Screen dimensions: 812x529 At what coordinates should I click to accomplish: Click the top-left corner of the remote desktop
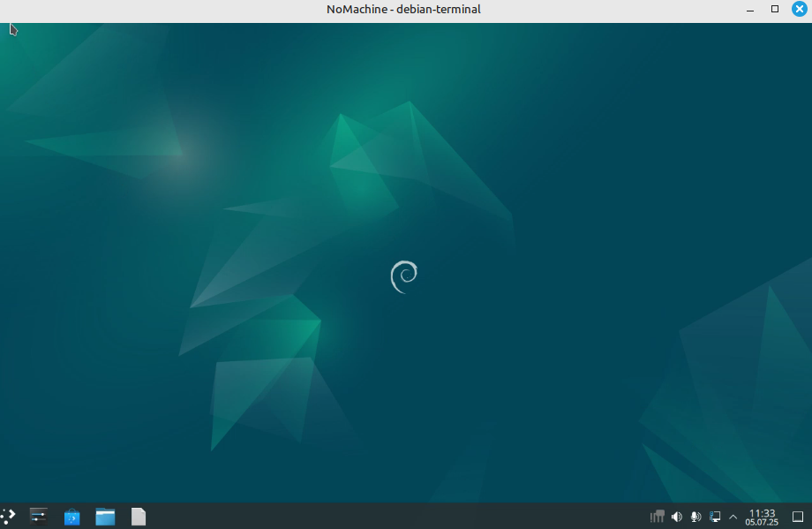point(3,26)
